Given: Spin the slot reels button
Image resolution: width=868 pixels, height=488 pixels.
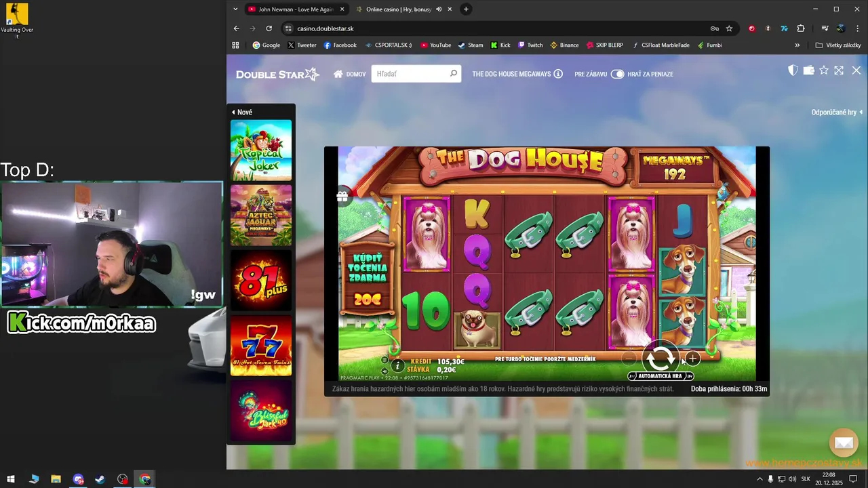Looking at the screenshot, I should [x=660, y=358].
